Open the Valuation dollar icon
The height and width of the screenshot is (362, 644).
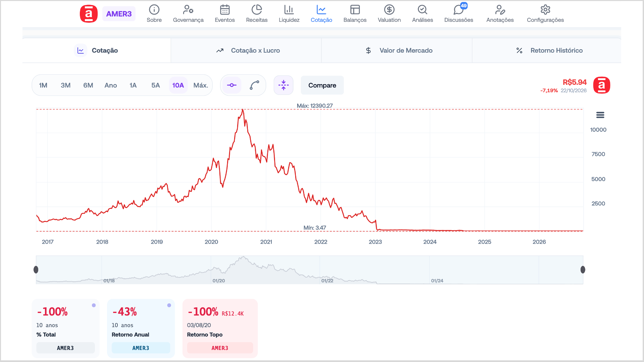pyautogui.click(x=389, y=10)
